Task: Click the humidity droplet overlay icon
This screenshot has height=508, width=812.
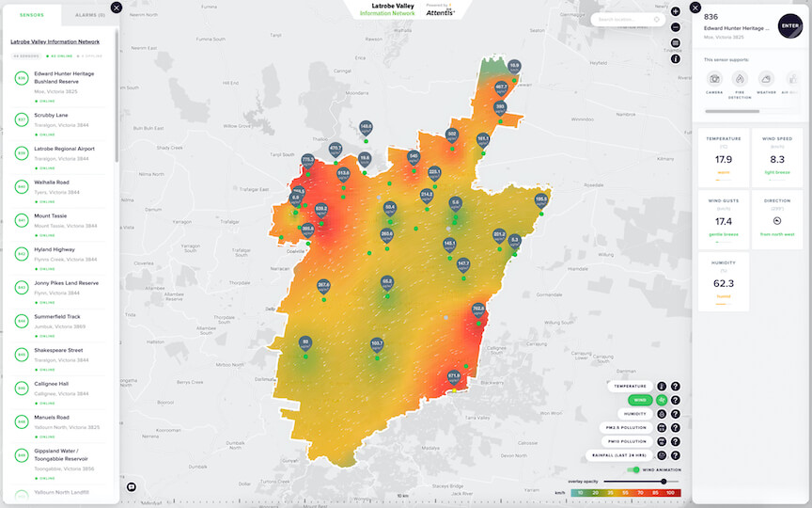Action: 662,414
